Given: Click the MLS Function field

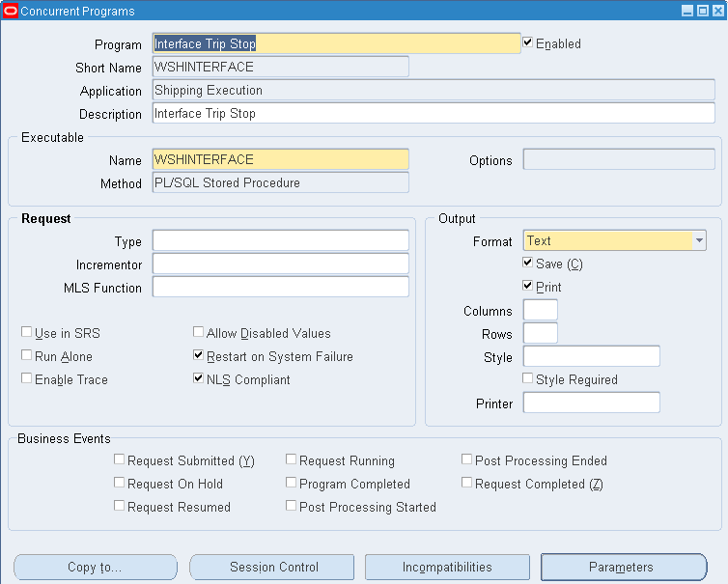Looking at the screenshot, I should click(x=280, y=287).
